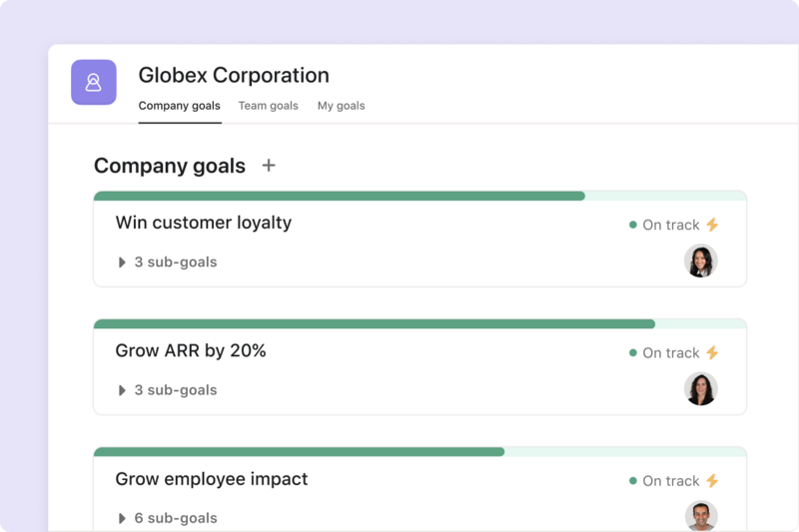This screenshot has width=799, height=532.
Task: Click the purple Globex Corporation logo icon
Action: click(94, 83)
